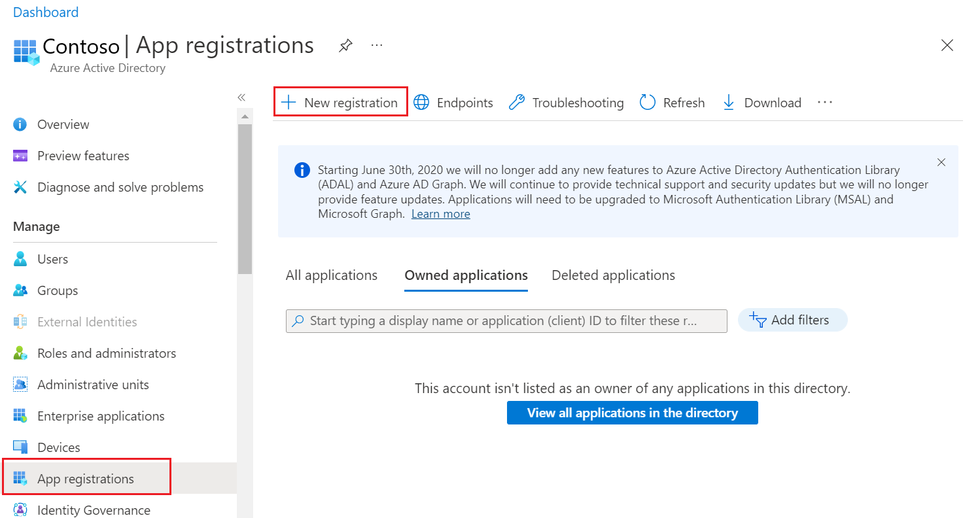Switch to Deleted applications tab
The width and height of the screenshot is (980, 518).
(x=614, y=275)
